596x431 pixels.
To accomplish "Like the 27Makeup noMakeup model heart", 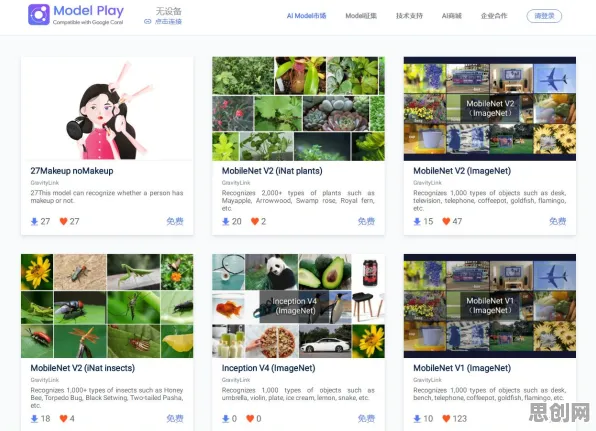I will 63,221.
